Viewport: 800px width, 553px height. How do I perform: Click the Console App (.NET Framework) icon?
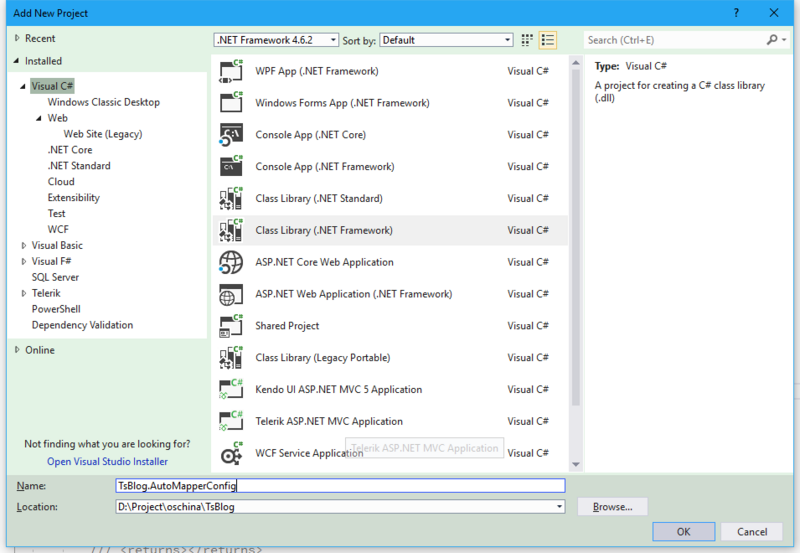pos(231,166)
